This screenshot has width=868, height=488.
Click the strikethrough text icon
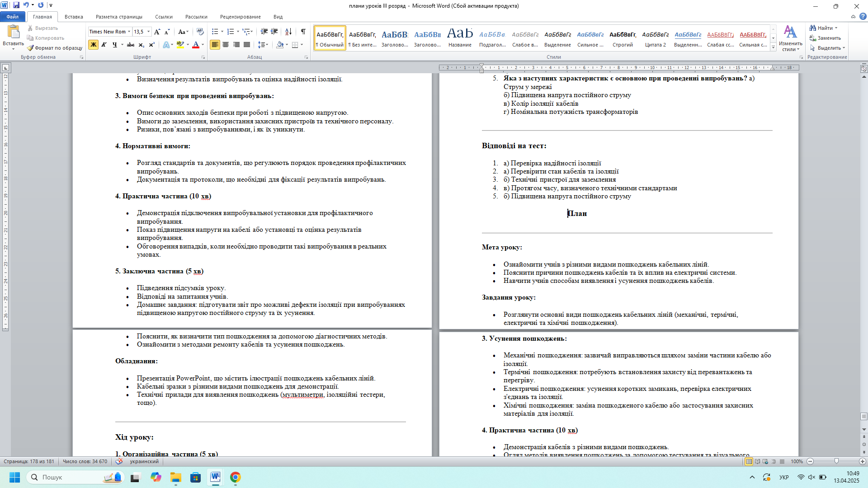click(x=130, y=45)
